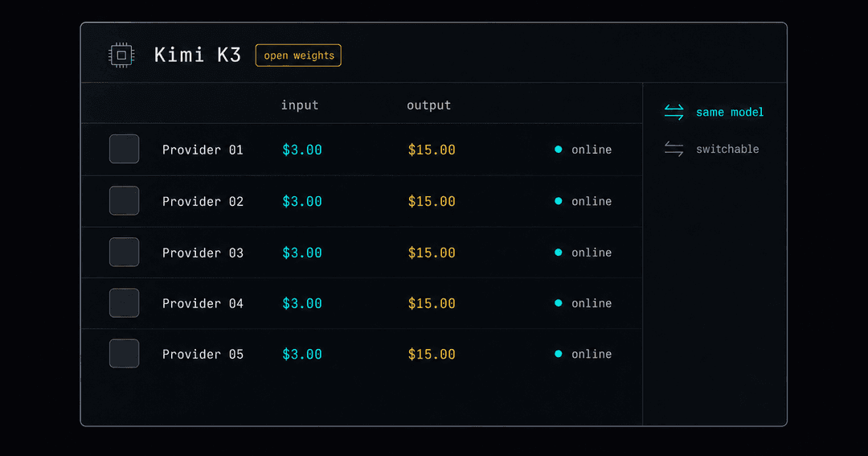Click Provider 03 online status dot
The image size is (868, 456).
(558, 253)
